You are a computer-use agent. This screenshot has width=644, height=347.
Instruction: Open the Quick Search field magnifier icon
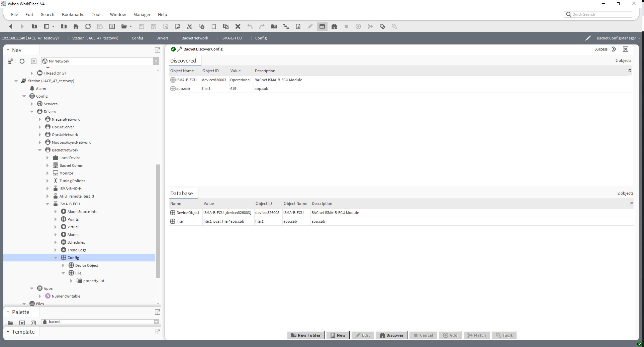(x=569, y=14)
